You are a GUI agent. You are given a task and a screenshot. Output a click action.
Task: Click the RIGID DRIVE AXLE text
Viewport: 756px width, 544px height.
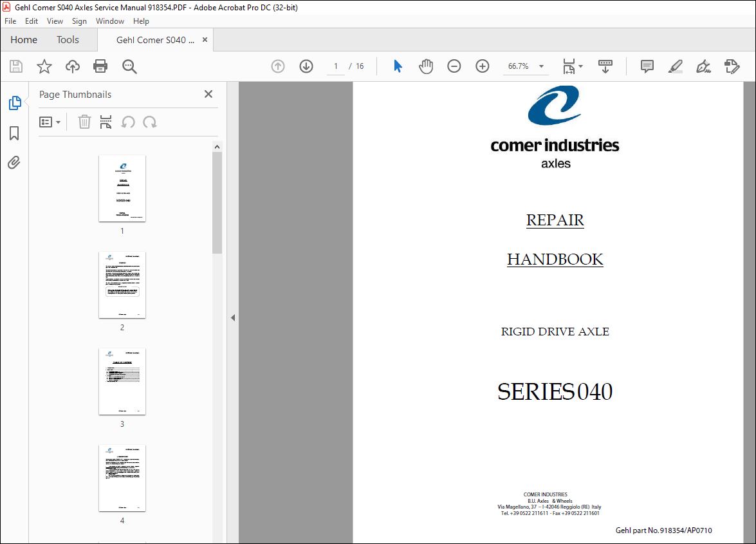pyautogui.click(x=555, y=332)
